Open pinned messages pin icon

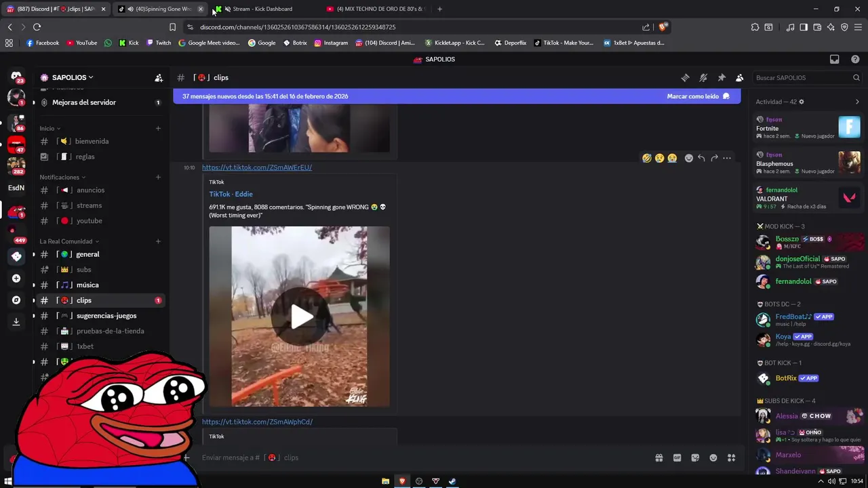click(722, 78)
